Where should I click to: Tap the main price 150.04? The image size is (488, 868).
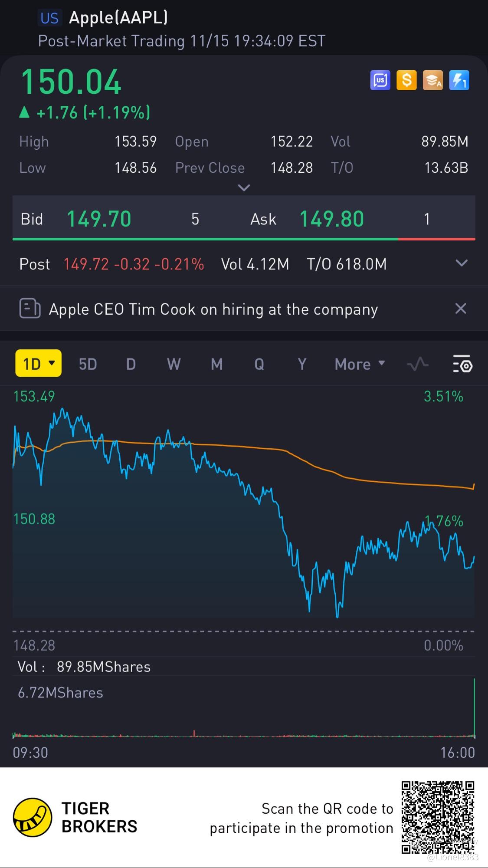71,82
